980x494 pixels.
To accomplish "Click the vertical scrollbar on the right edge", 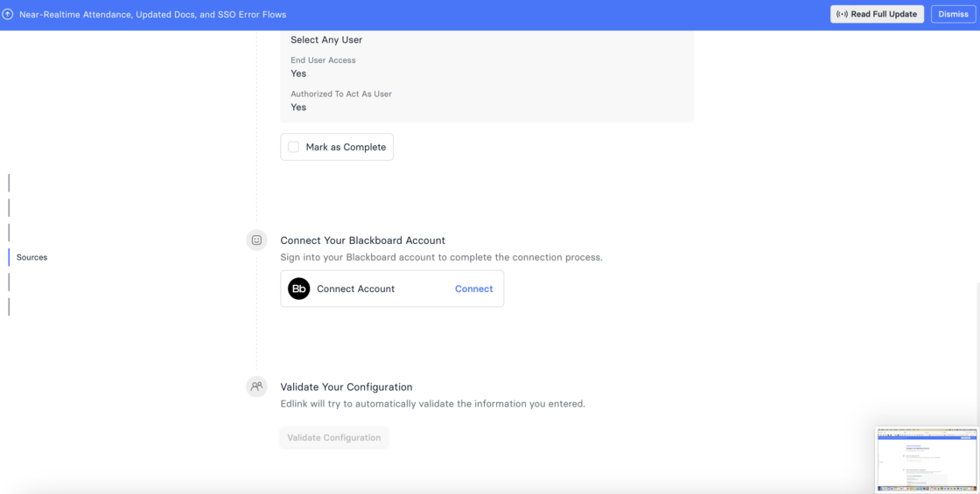I will [976, 350].
